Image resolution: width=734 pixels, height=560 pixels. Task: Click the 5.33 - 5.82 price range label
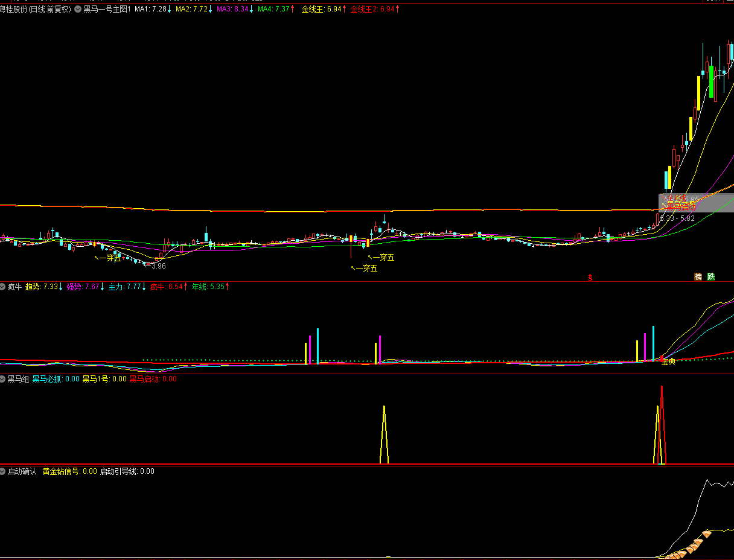coord(677,218)
